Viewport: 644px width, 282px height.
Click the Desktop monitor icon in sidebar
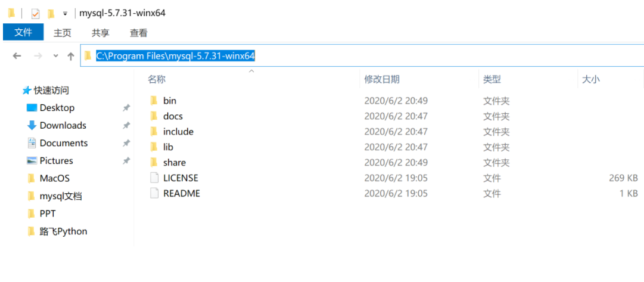click(x=32, y=108)
